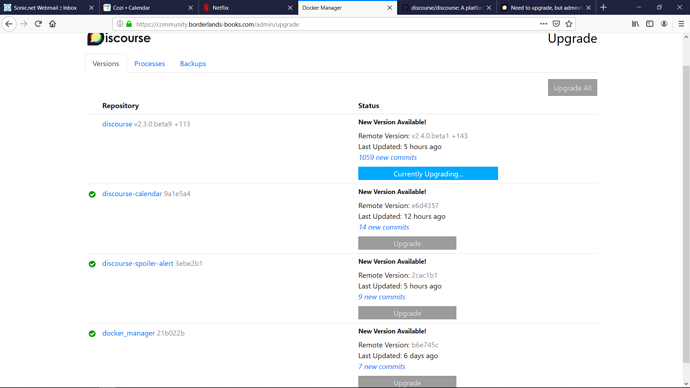Open the Backups tab
The height and width of the screenshot is (388, 690).
193,63
